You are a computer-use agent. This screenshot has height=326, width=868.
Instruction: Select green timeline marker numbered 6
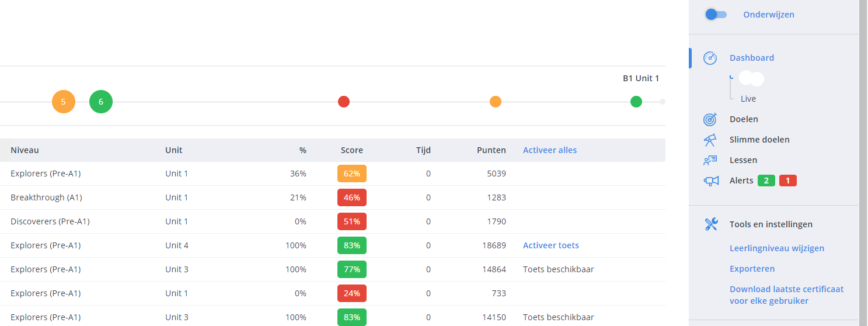[101, 102]
